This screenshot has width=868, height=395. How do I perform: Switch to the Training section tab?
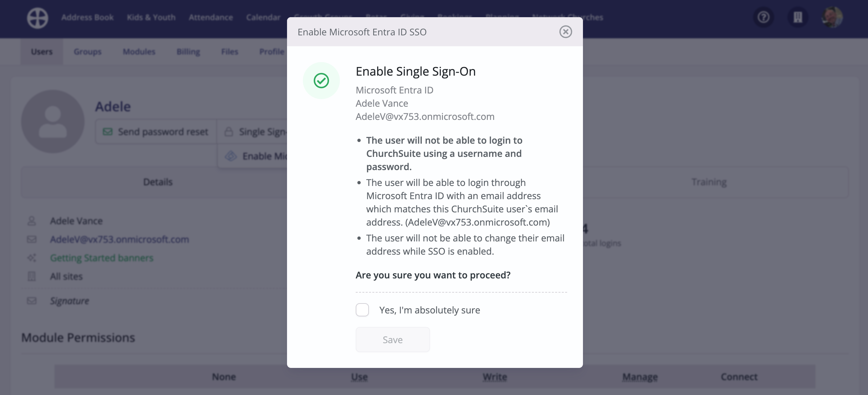pos(709,182)
